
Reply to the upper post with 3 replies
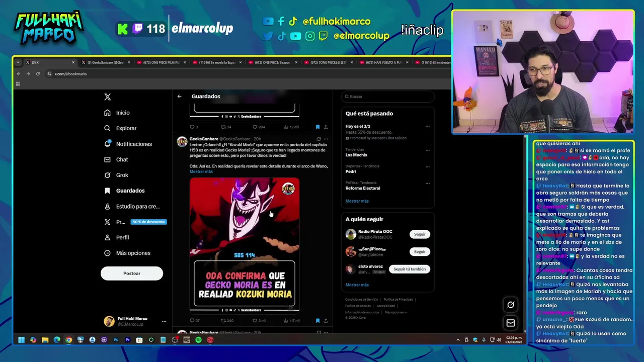pyautogui.click(x=194, y=127)
